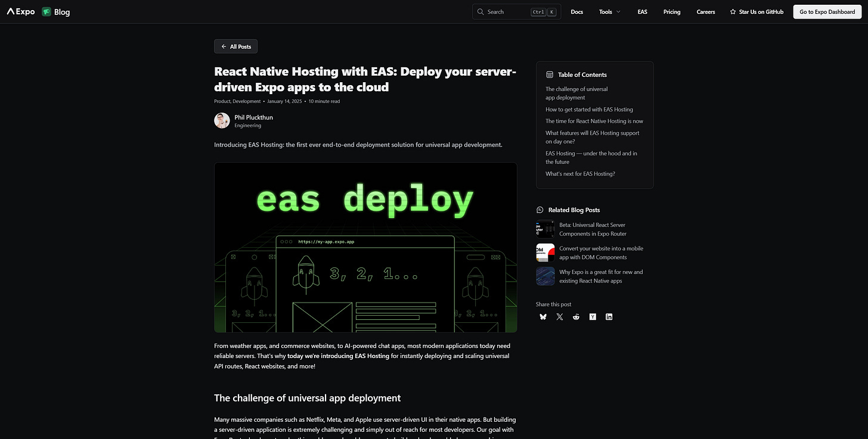
Task: Click the Share this post label
Action: (x=553, y=304)
